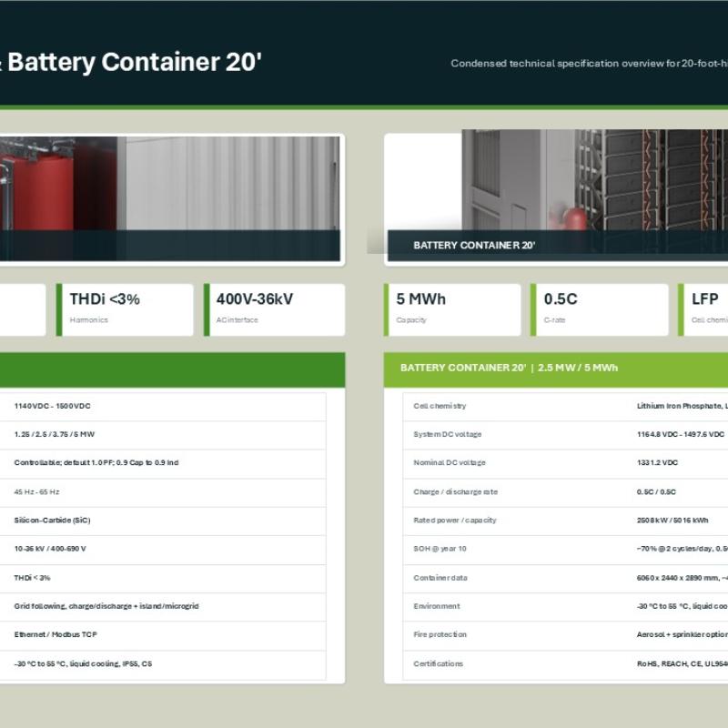
Task: Click the "Condensed technical specification overview" subtitle
Action: tap(589, 63)
